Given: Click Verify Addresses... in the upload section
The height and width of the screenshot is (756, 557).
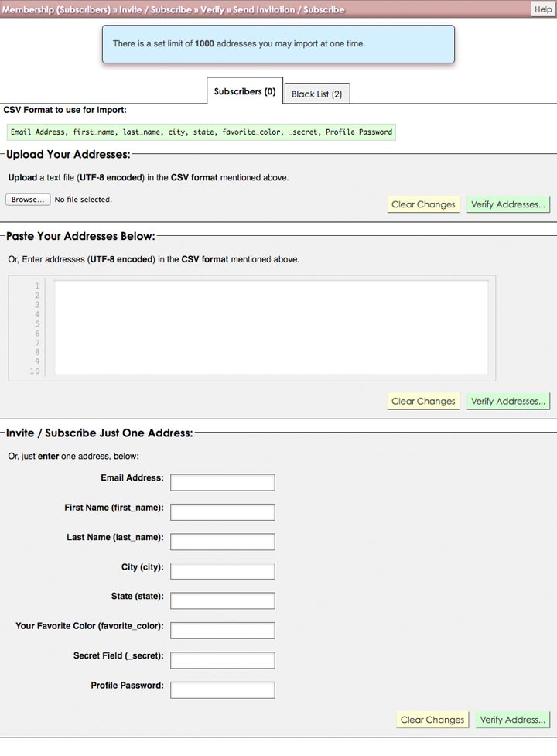Looking at the screenshot, I should (x=508, y=204).
